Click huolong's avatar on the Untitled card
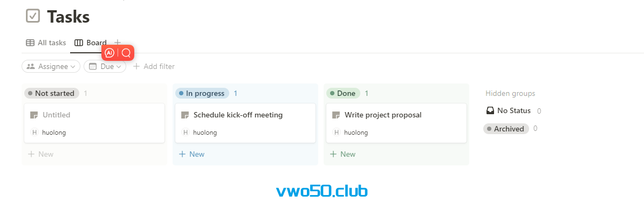Screen dimensions: 644x202 pyautogui.click(x=35, y=132)
